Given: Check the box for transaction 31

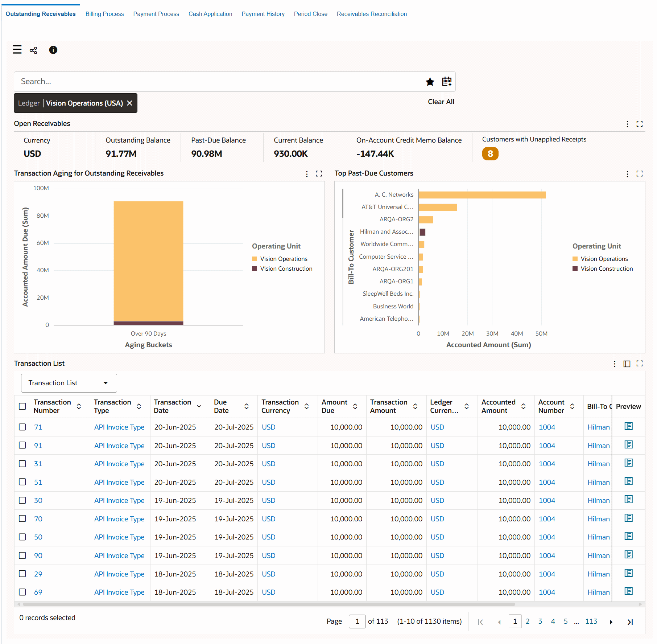Looking at the screenshot, I should coord(22,464).
